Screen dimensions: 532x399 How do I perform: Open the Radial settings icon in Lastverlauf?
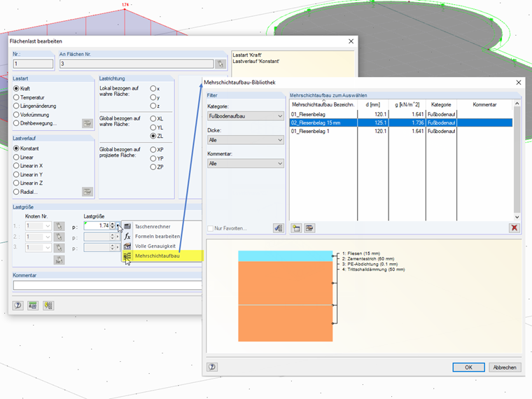coord(87,192)
